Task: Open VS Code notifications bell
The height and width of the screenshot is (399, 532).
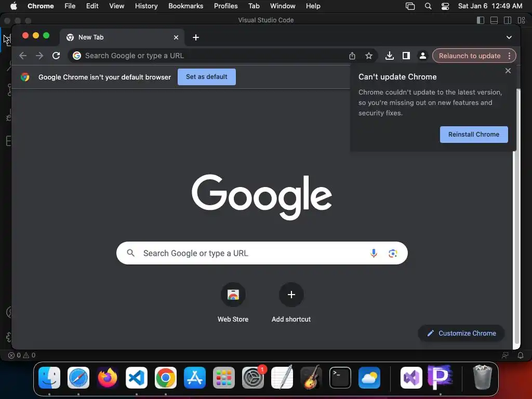Action: coord(521,355)
